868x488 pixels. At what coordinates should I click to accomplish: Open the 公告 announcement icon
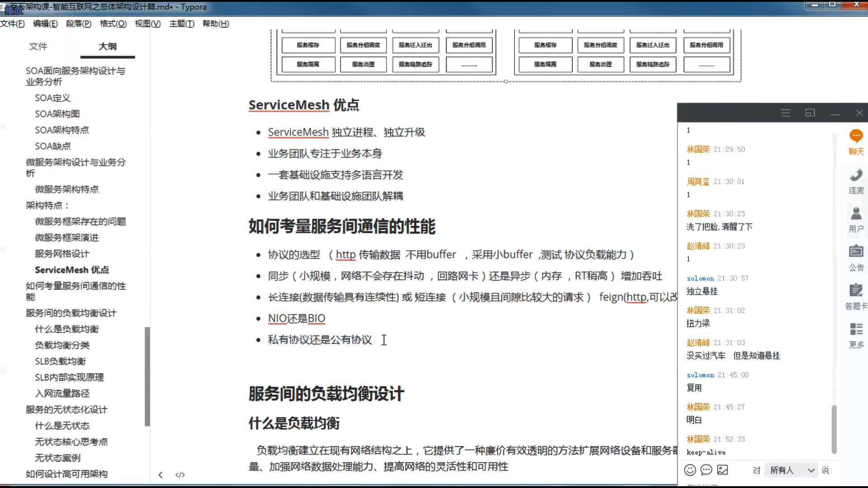(x=856, y=252)
